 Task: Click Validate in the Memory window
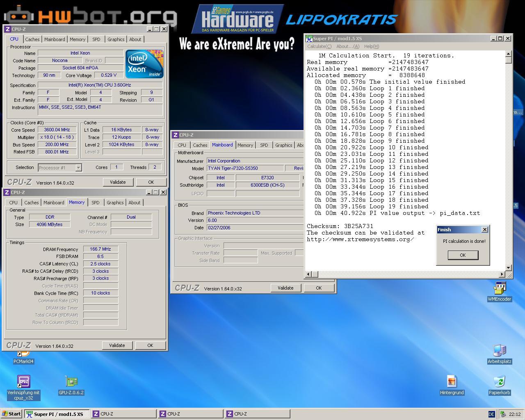coord(117,345)
